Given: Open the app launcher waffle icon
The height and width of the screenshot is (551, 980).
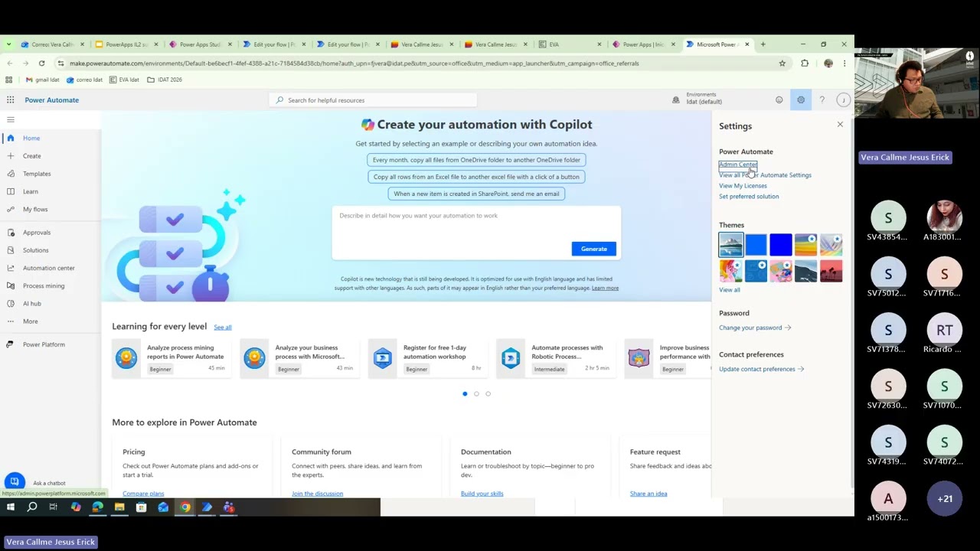Looking at the screenshot, I should (10, 100).
